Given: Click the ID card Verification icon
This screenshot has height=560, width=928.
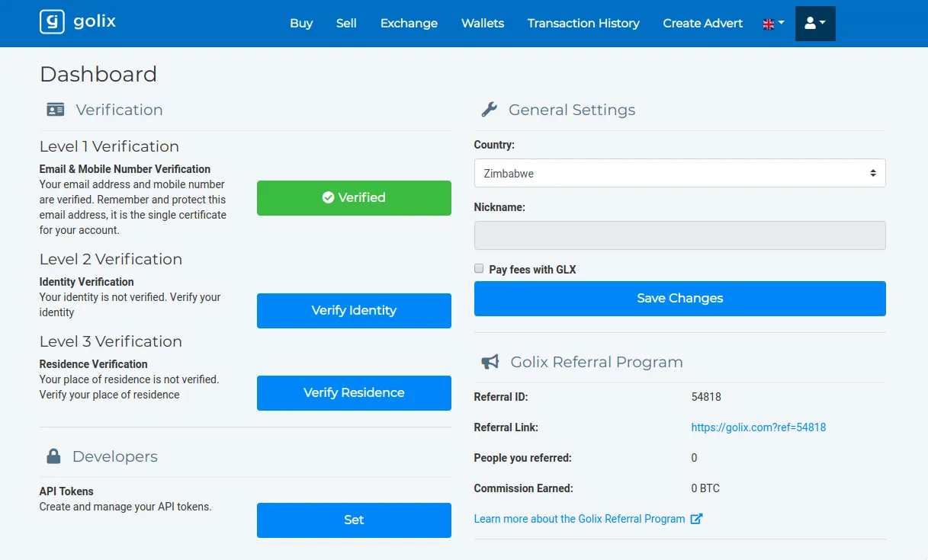Looking at the screenshot, I should coord(56,110).
